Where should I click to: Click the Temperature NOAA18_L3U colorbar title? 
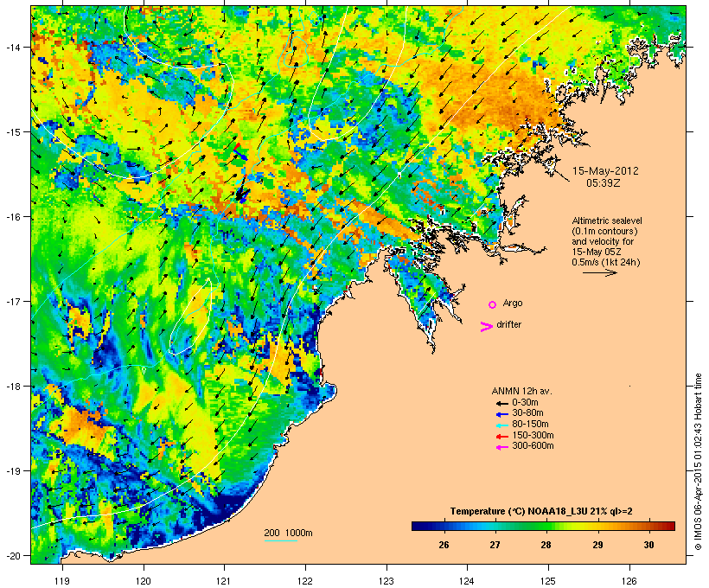541,511
